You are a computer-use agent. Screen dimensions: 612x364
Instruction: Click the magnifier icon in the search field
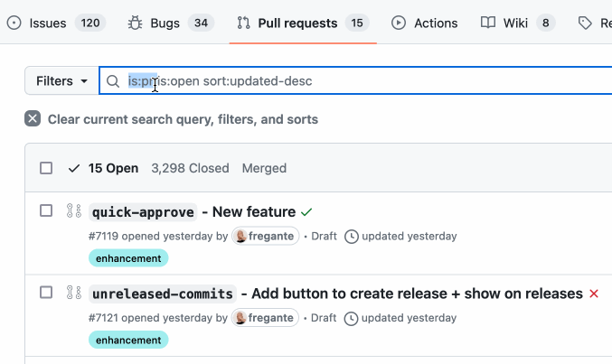point(113,81)
